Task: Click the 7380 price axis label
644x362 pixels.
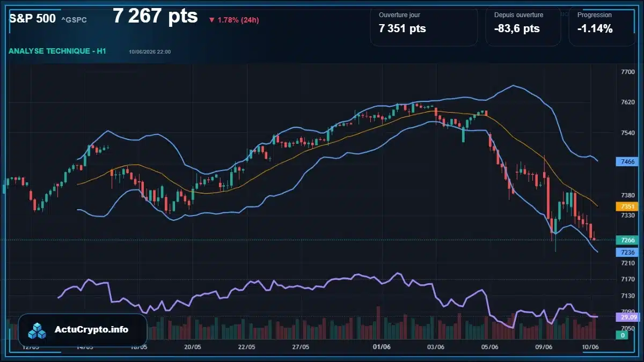Action: (x=627, y=195)
